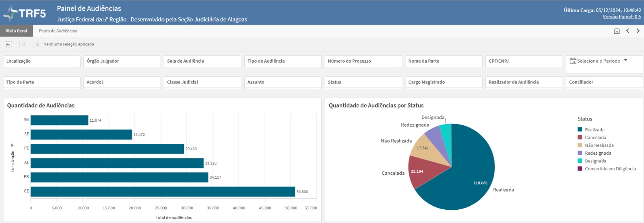Viewport: 644px width, 223px height.
Task: Click the clear all selections icon
Action: coord(36,44)
